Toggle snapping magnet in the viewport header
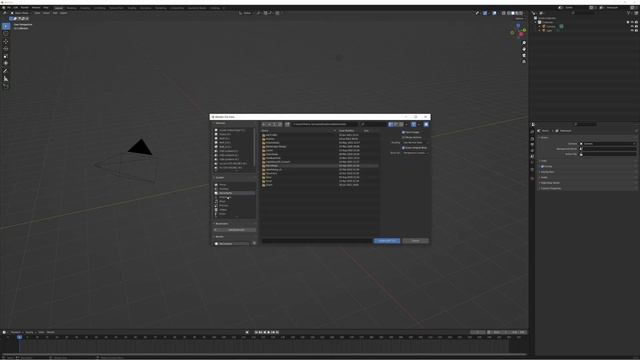Image resolution: width=640 pixels, height=360 pixels. click(265, 13)
